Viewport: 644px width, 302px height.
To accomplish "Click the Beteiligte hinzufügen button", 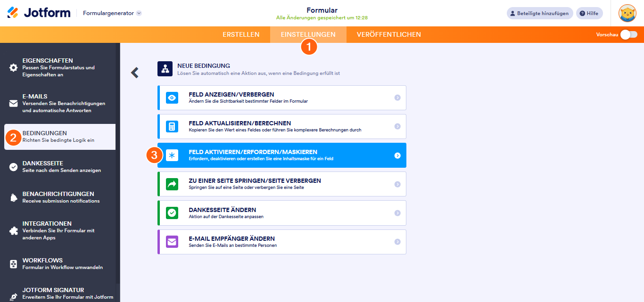I will click(x=540, y=13).
